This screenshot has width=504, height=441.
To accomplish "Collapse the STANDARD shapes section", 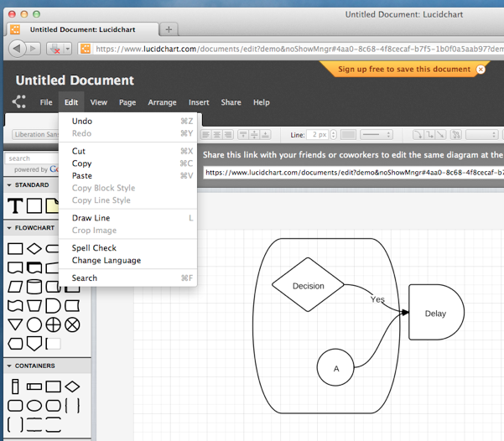I will (x=9, y=184).
